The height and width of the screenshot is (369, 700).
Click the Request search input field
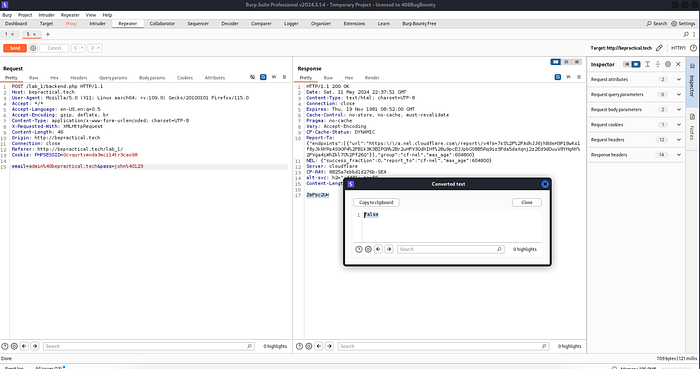pos(149,346)
